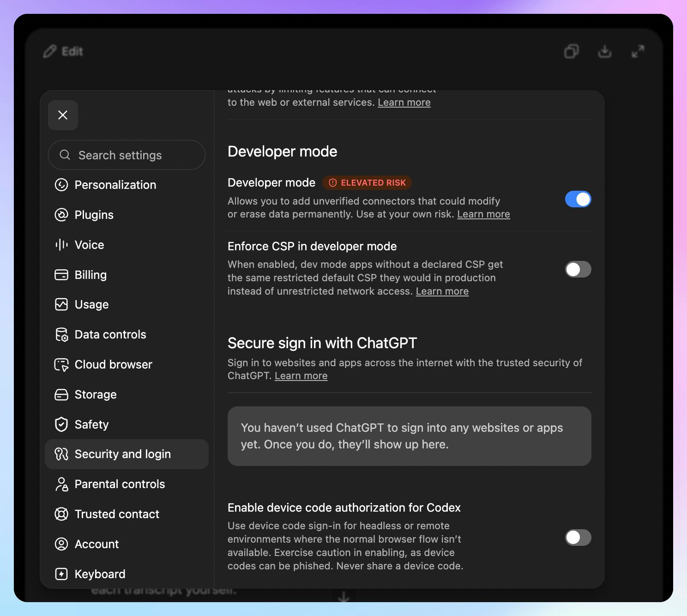Select Trusted contact label in sidebar
This screenshot has width=687, height=616.
click(117, 514)
